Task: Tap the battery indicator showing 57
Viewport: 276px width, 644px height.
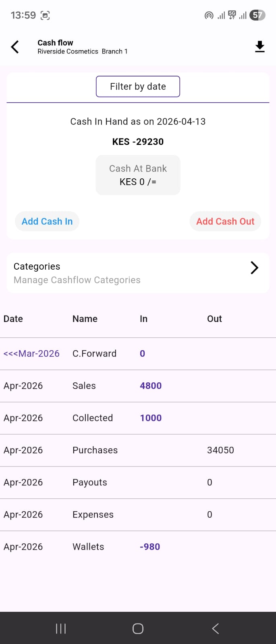Action: click(256, 15)
